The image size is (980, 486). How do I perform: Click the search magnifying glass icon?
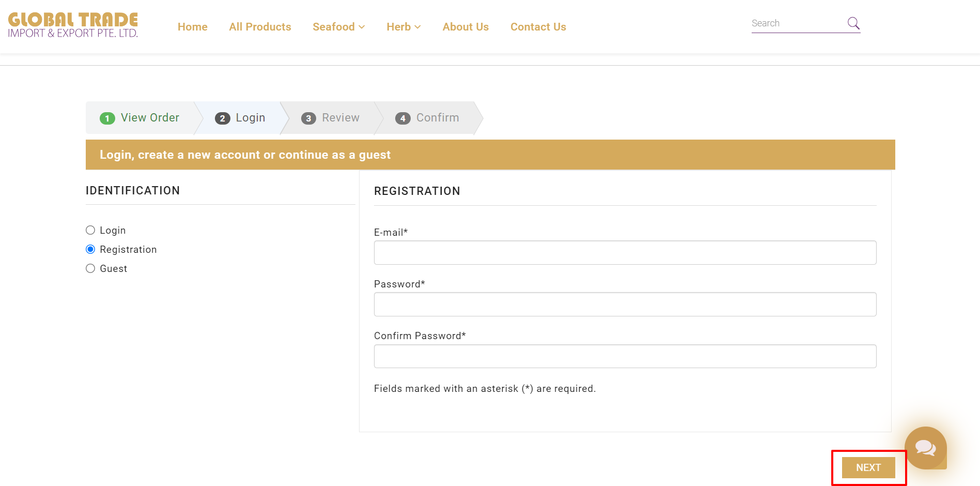pos(853,23)
